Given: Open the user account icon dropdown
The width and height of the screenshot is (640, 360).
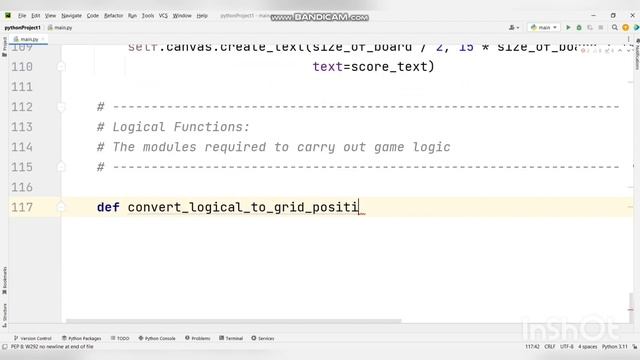Looking at the screenshot, I should 513,27.
